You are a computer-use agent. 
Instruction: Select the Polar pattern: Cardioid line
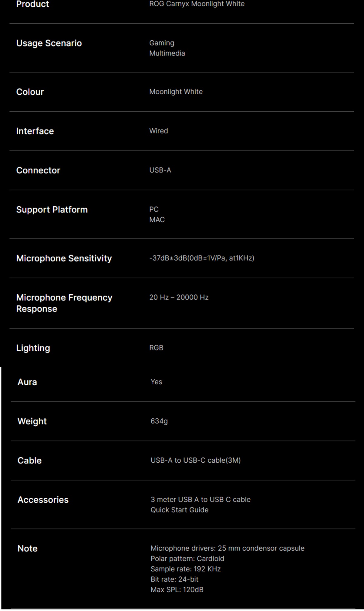(187, 559)
